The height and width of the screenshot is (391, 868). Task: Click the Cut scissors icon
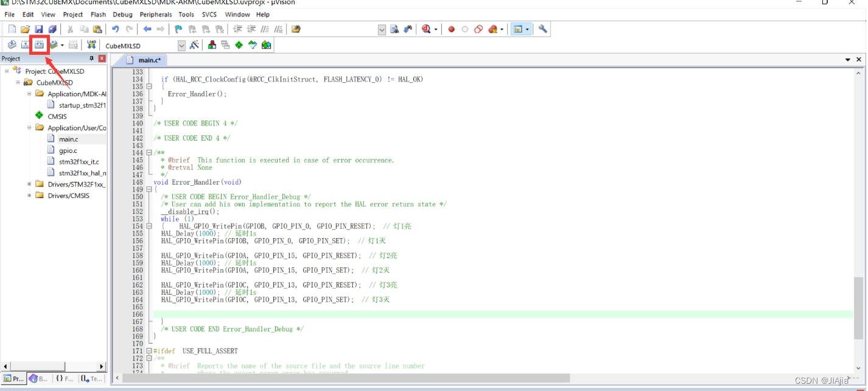pos(70,29)
